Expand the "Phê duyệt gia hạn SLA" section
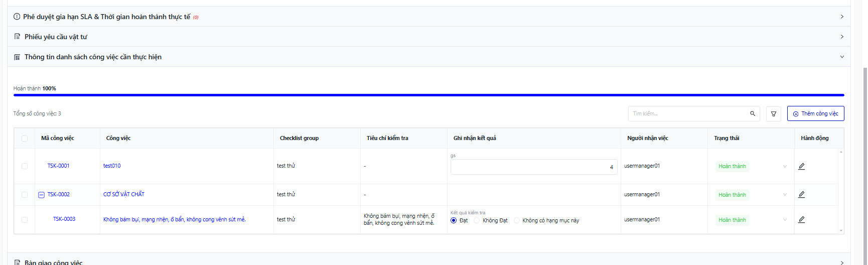 841,17
